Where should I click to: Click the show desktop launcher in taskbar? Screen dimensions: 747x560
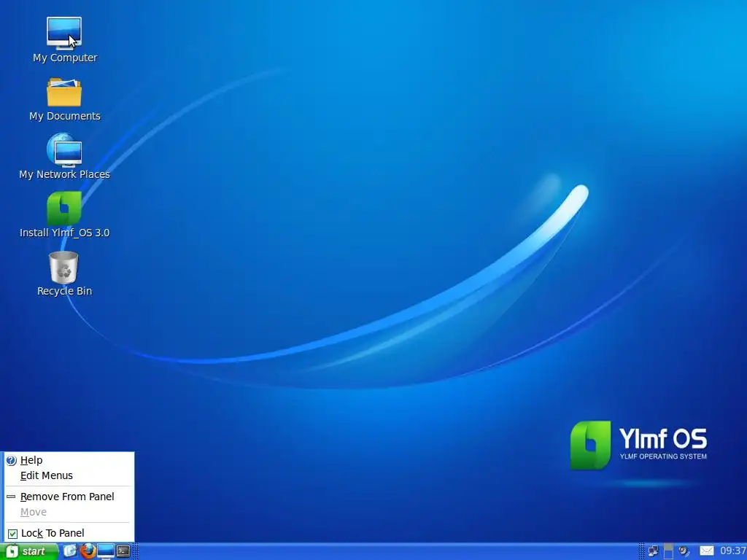(x=70, y=551)
